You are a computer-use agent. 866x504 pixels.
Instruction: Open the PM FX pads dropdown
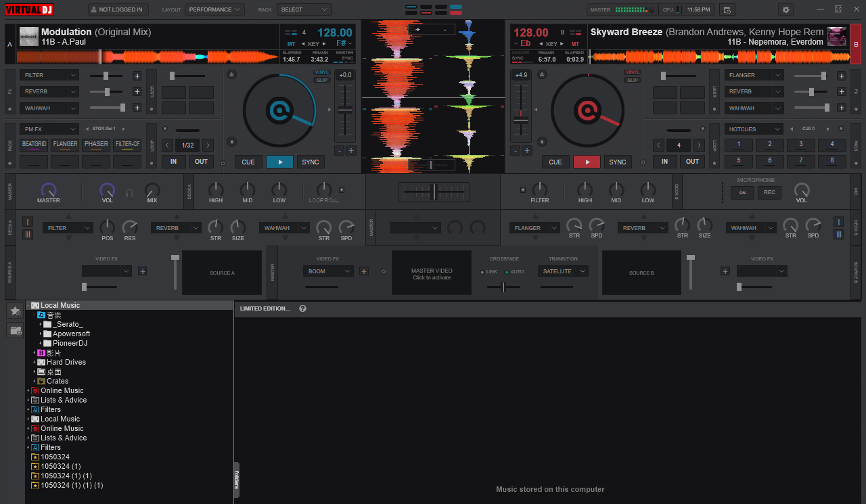click(49, 129)
